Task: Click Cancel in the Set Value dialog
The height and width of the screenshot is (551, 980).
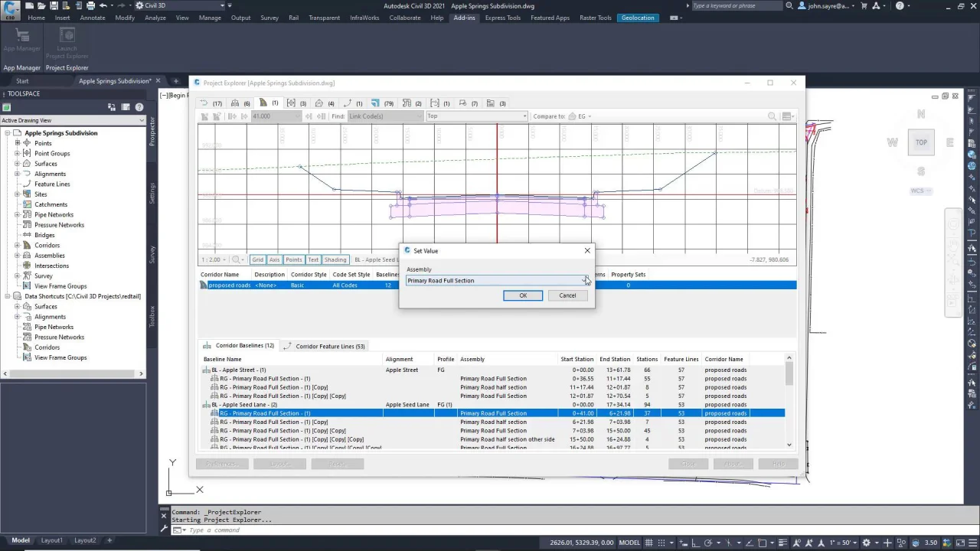Action: (x=567, y=295)
